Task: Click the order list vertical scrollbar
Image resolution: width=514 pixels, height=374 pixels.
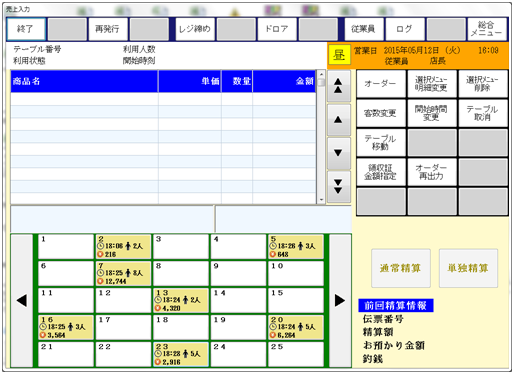Action: (x=321, y=137)
